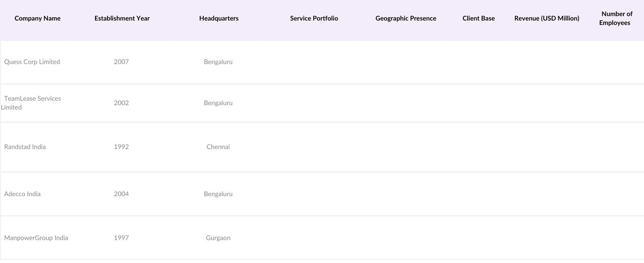
Task: Select the Establishment Year column header
Action: point(122,19)
